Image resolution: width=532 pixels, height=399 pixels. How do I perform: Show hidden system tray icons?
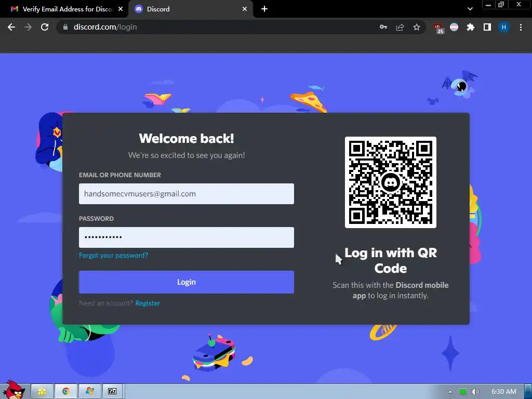(450, 392)
